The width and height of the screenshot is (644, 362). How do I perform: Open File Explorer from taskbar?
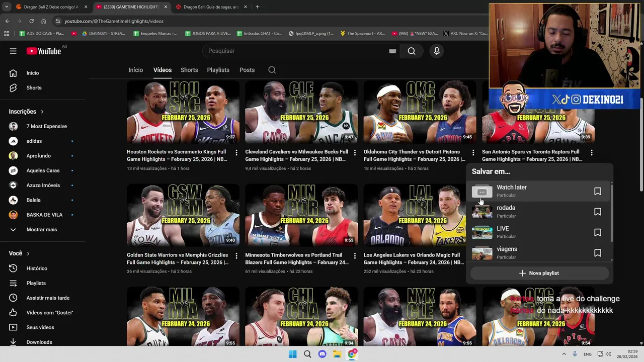pyautogui.click(x=337, y=354)
